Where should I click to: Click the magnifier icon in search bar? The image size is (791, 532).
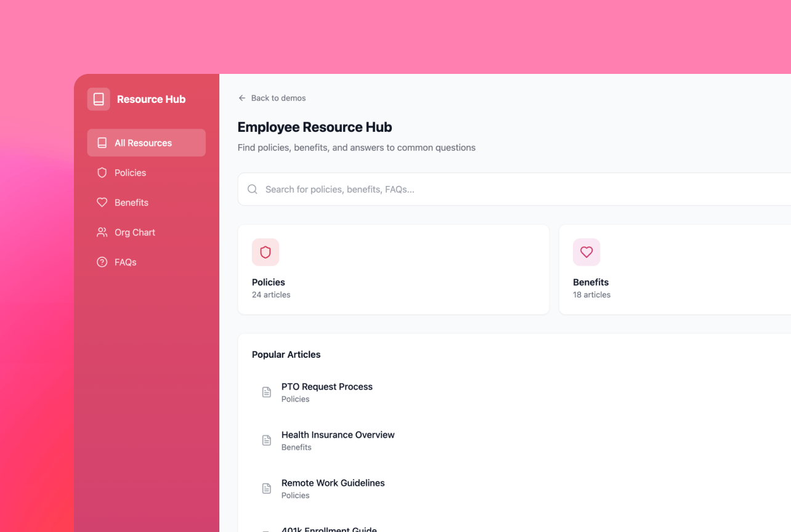pyautogui.click(x=253, y=190)
